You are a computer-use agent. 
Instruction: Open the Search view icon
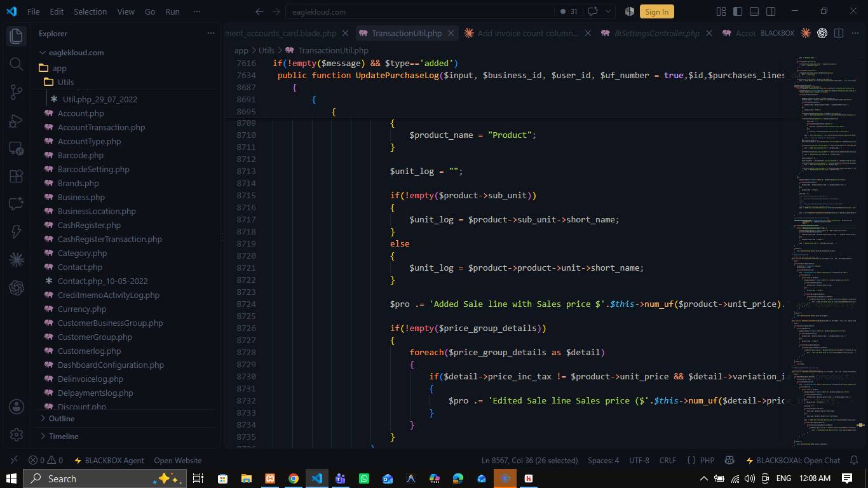16,64
